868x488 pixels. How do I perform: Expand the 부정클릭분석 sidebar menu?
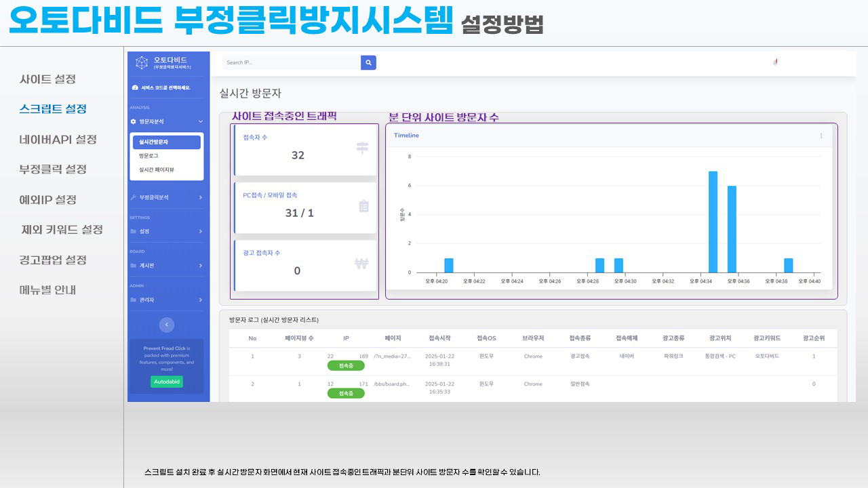tap(200, 197)
